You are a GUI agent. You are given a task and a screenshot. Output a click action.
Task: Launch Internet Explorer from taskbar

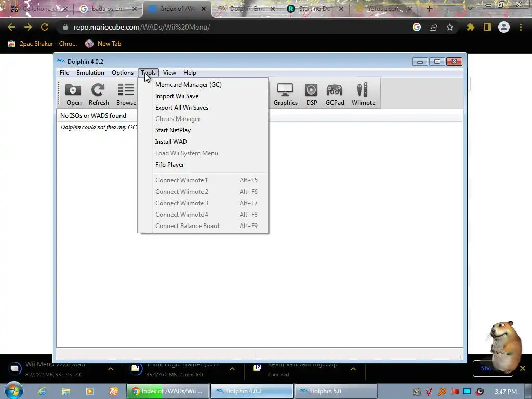pyautogui.click(x=42, y=391)
